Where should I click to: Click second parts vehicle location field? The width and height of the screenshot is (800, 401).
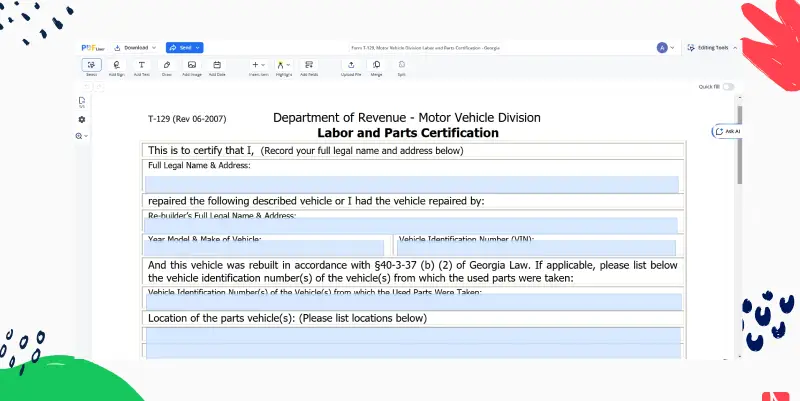[413, 352]
